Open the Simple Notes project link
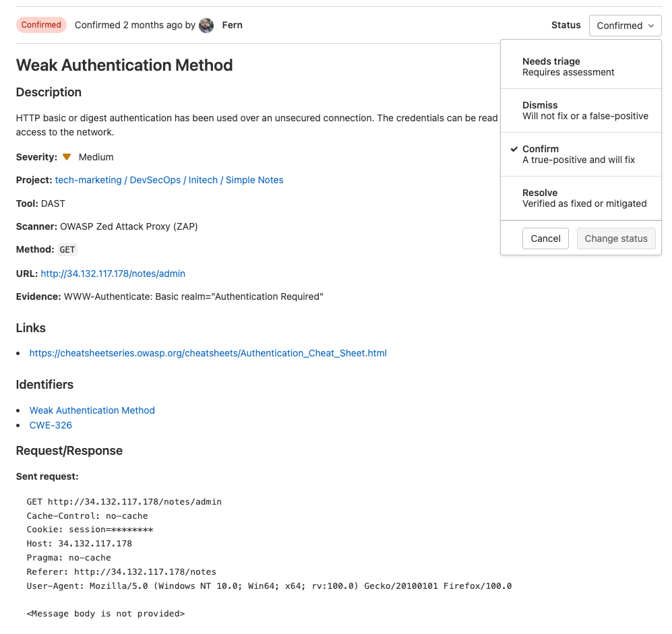 tap(254, 180)
